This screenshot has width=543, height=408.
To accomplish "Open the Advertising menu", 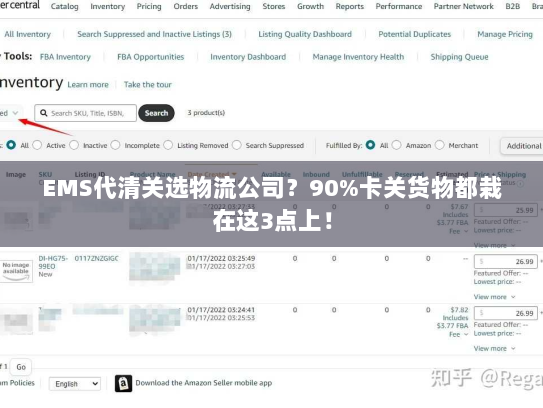I will 230,6.
